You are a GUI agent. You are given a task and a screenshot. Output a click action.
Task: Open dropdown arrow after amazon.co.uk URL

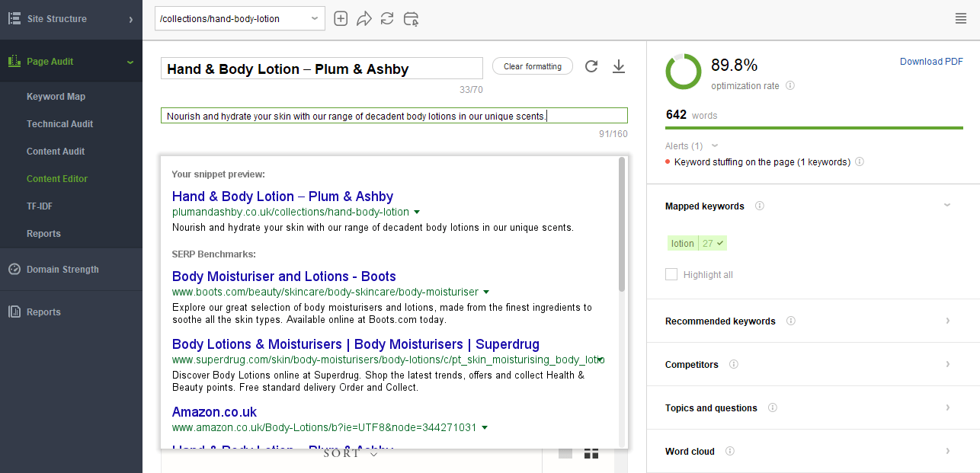pos(485,428)
